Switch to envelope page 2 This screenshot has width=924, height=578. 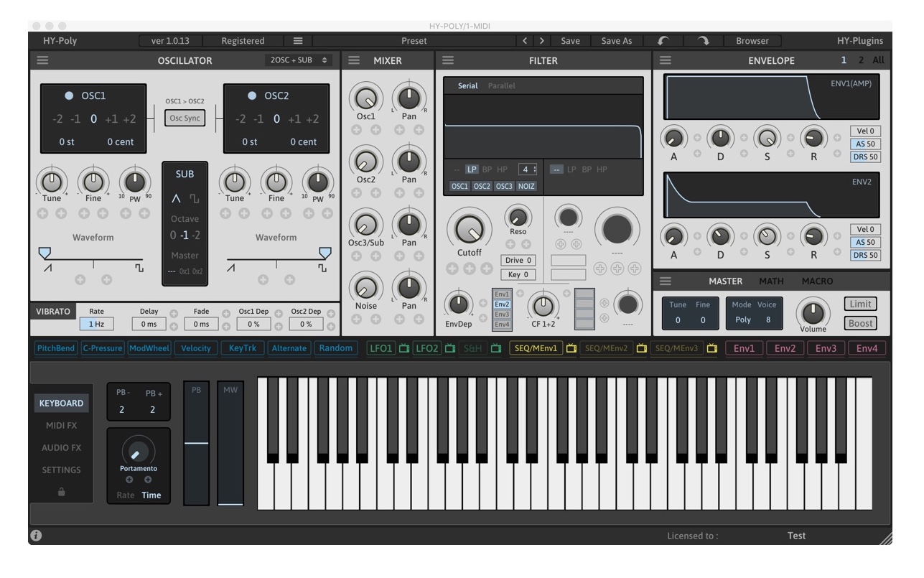click(861, 60)
